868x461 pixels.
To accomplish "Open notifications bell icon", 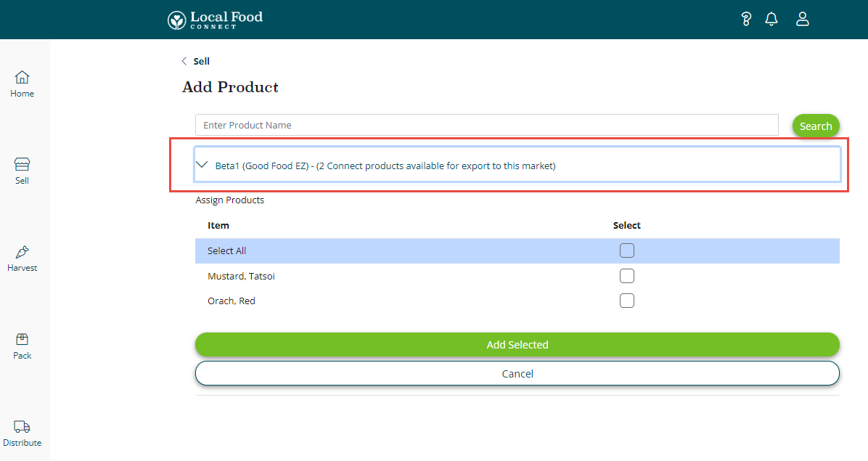I will coord(771,20).
